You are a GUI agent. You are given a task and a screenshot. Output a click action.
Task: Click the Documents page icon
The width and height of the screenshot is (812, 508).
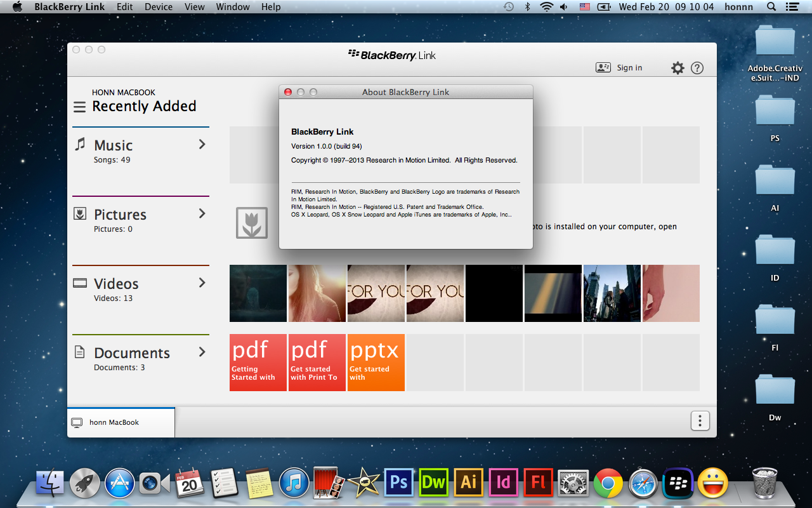tap(80, 352)
